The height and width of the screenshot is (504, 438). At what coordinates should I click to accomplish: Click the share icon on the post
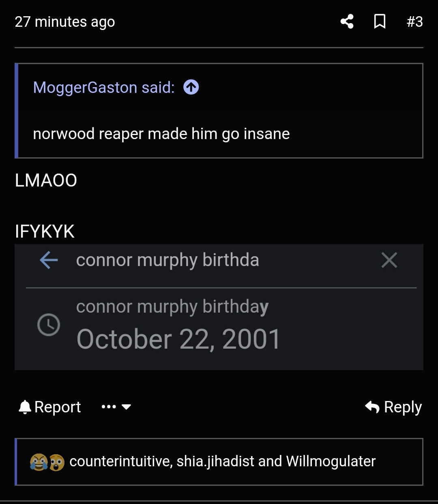pos(348,22)
